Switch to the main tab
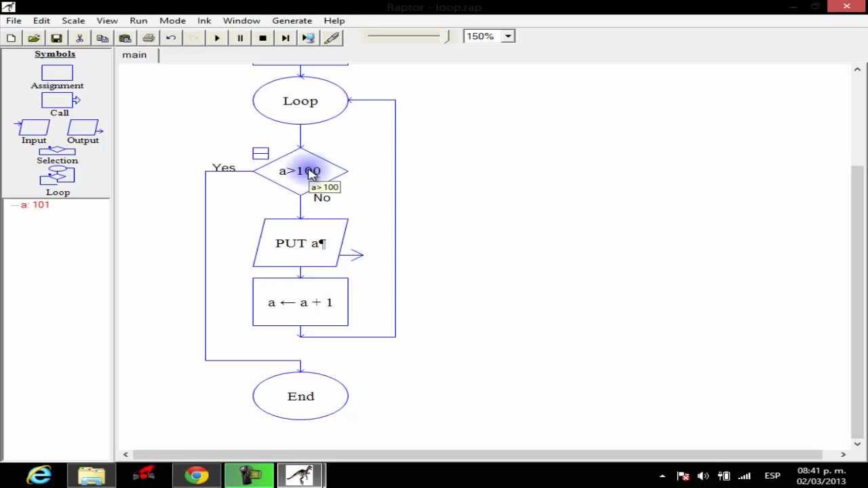This screenshot has width=868, height=488. pos(134,55)
